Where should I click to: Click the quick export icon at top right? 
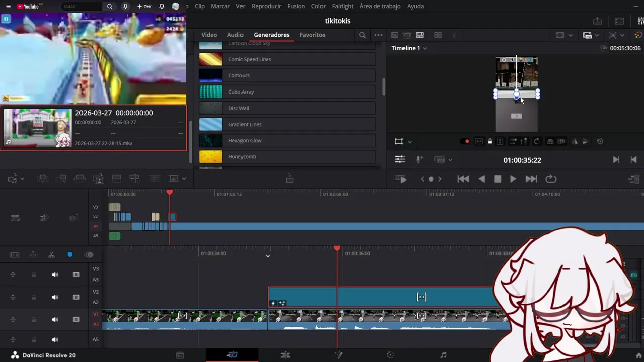point(597,21)
